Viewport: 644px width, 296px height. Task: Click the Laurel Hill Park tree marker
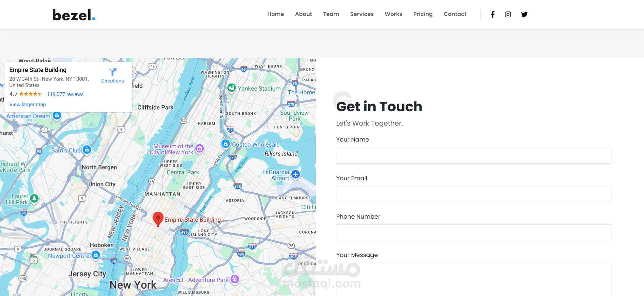(x=34, y=198)
